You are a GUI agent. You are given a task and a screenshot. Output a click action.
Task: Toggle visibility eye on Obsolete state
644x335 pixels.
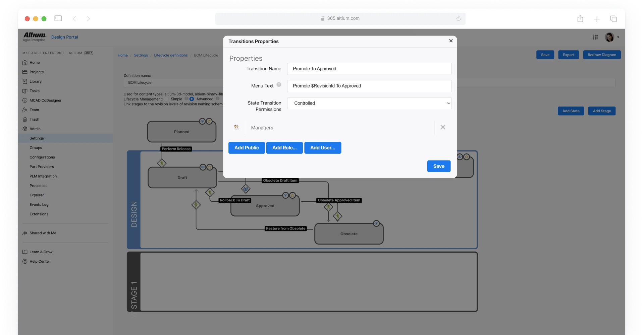click(x=376, y=223)
